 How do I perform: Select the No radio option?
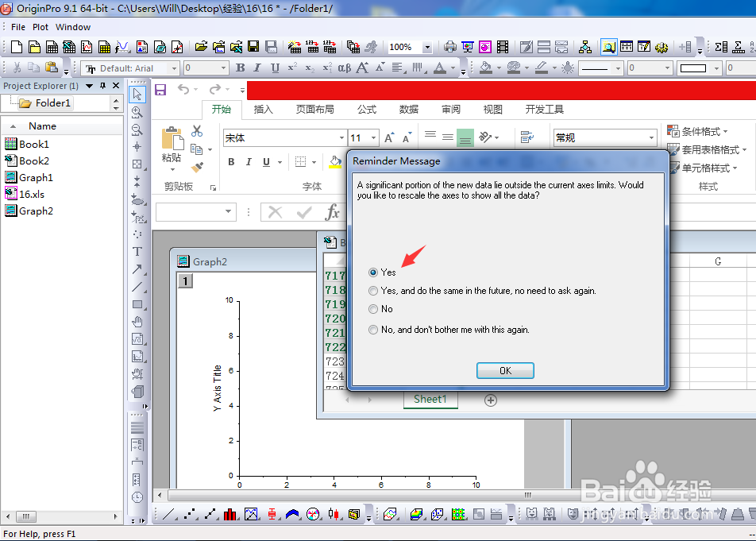coord(372,309)
